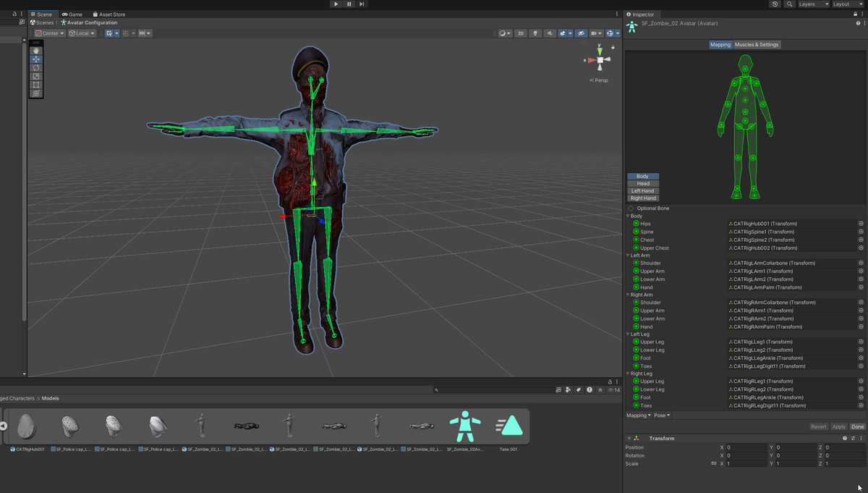Collapse the Left Leg section
This screenshot has height=493, width=868.
tap(628, 334)
